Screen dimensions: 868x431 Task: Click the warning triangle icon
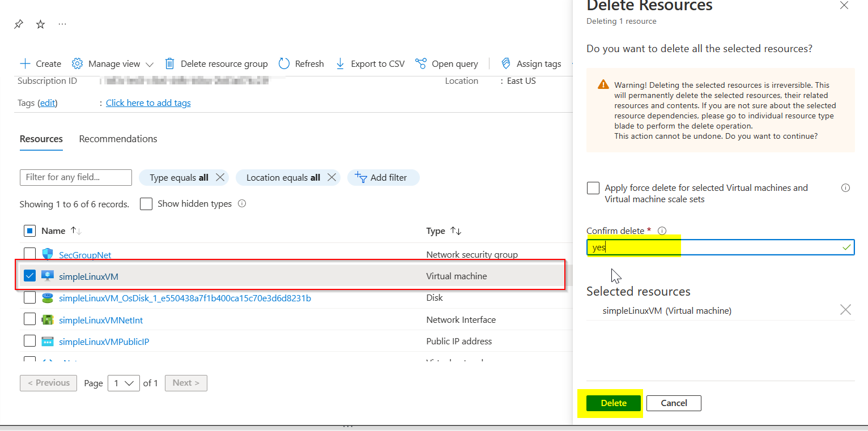click(603, 84)
